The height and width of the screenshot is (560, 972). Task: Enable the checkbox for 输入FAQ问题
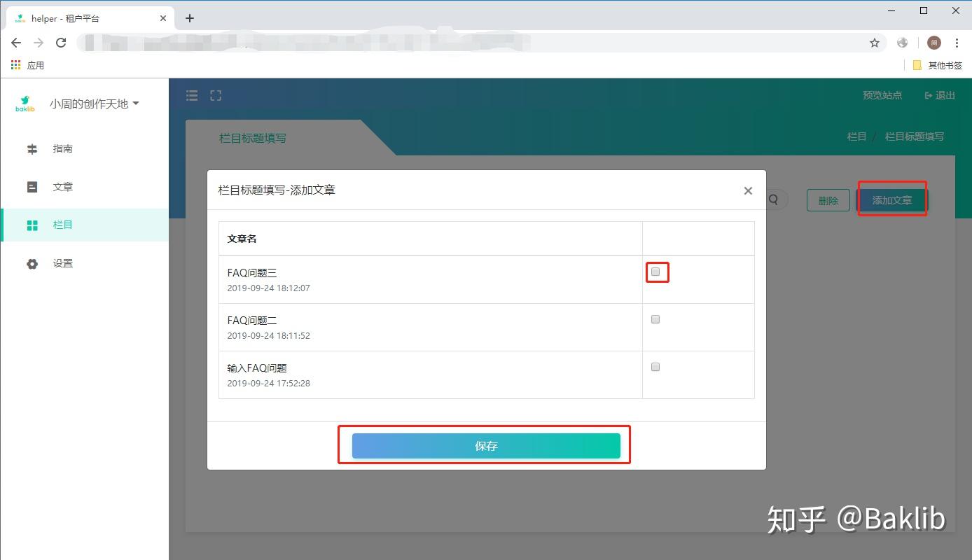tap(655, 366)
